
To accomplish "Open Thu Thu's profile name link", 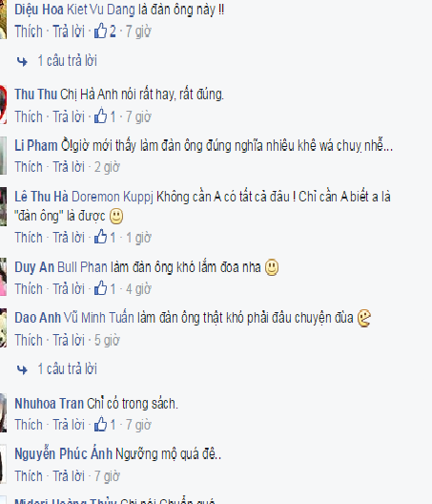I will pos(35,94).
